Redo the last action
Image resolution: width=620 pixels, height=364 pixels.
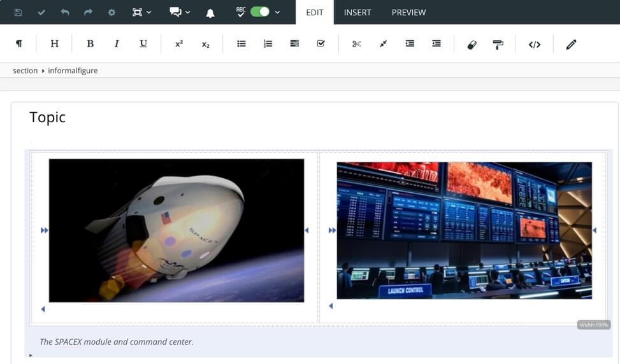click(88, 12)
